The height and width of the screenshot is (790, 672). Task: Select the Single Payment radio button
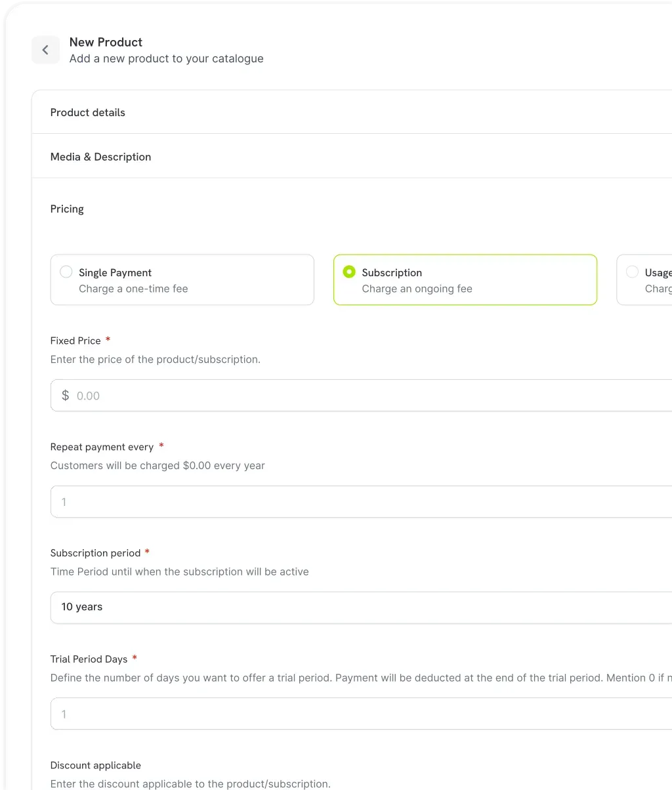(x=66, y=272)
